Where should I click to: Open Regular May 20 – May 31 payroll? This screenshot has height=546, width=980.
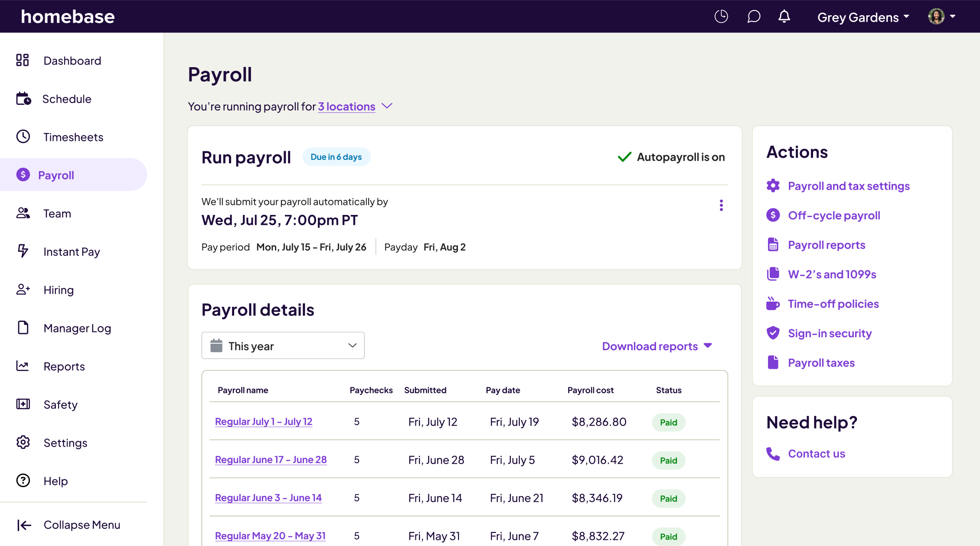coord(270,536)
